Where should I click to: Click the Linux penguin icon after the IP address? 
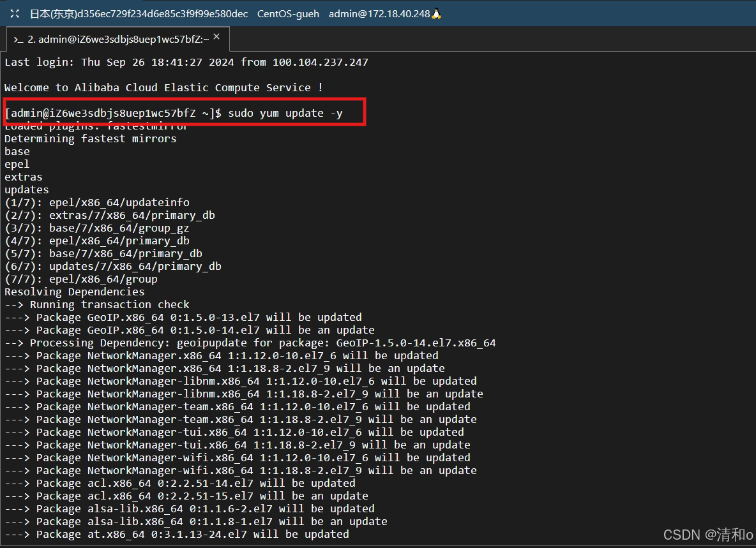(x=436, y=13)
